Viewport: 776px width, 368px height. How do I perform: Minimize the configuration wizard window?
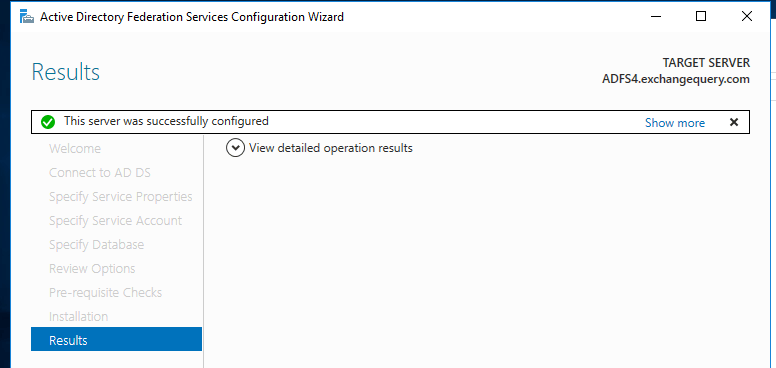tap(656, 17)
